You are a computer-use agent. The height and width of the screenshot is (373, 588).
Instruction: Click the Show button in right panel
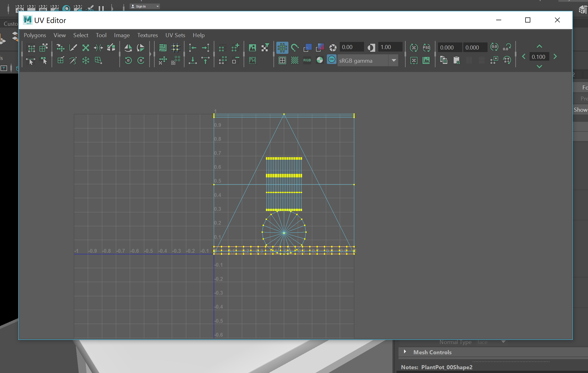[x=580, y=110]
